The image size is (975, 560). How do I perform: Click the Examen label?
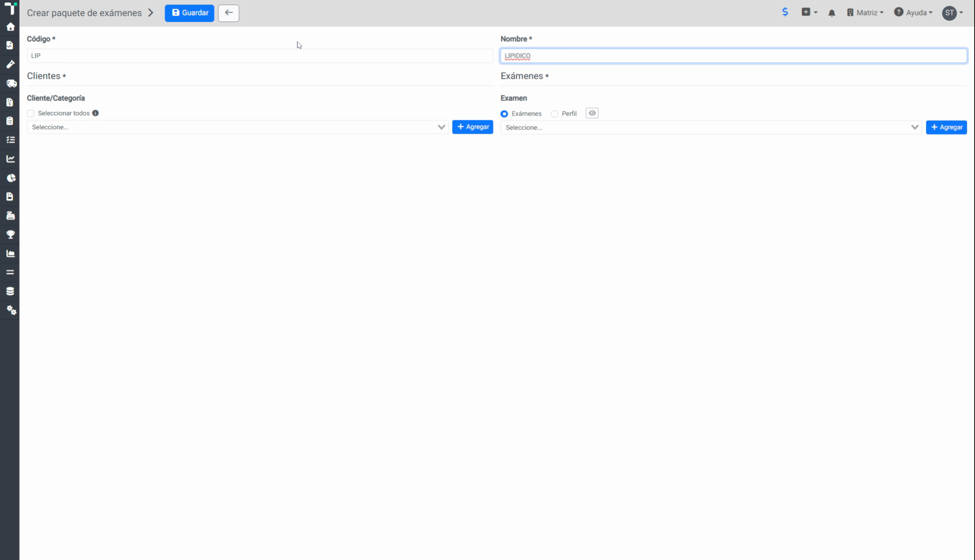(514, 98)
